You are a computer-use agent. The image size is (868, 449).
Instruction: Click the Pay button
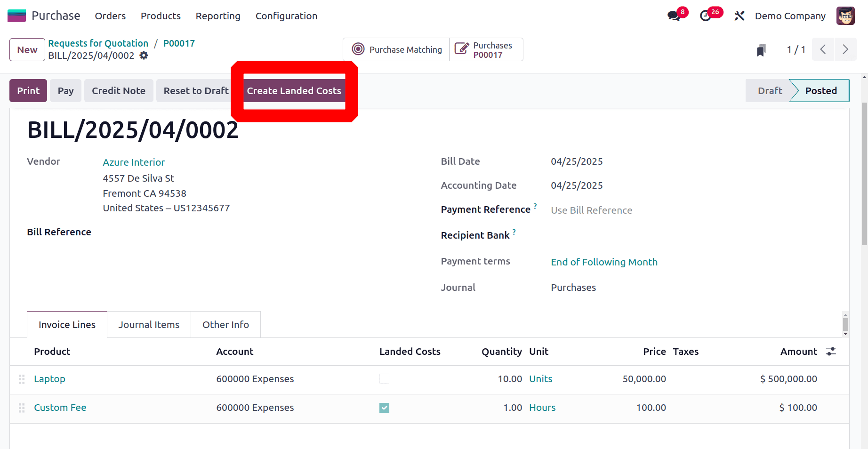(x=65, y=91)
